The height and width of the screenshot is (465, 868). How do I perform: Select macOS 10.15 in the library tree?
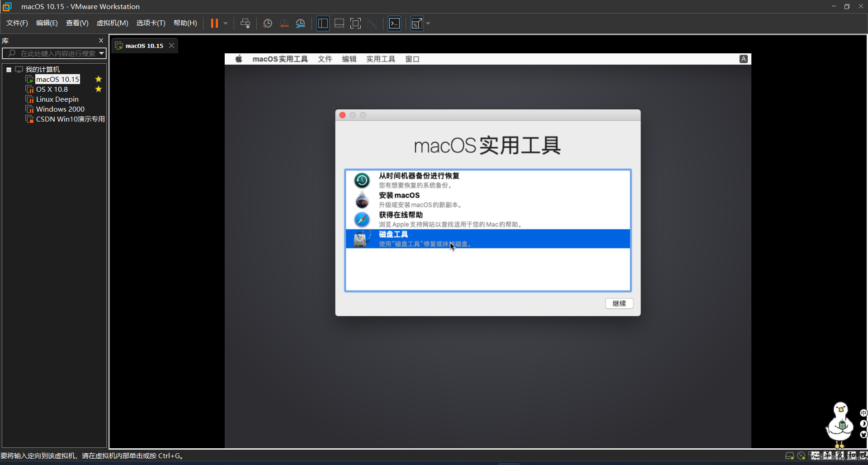click(57, 80)
